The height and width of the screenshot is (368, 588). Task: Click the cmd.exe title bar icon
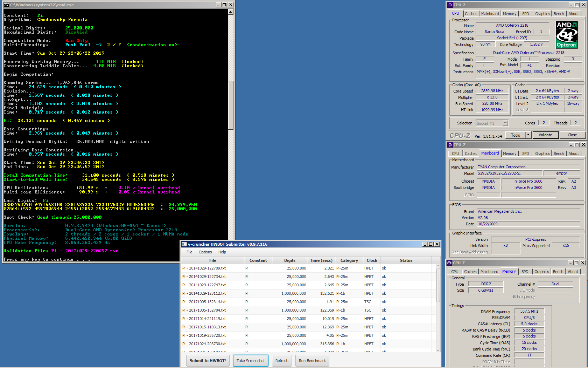(6, 5)
